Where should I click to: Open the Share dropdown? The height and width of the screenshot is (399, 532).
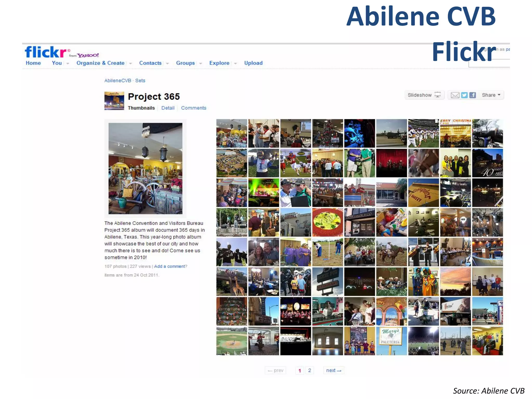pyautogui.click(x=491, y=95)
